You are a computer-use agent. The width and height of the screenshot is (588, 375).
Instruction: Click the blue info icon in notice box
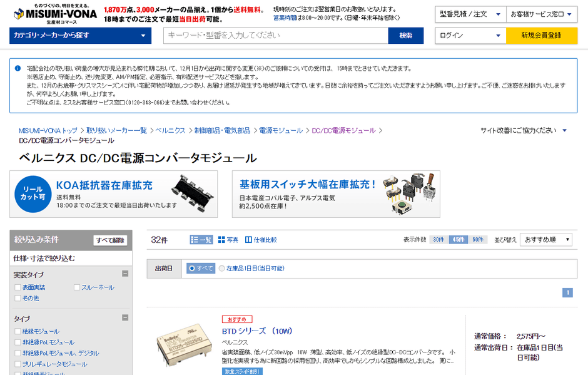18,68
